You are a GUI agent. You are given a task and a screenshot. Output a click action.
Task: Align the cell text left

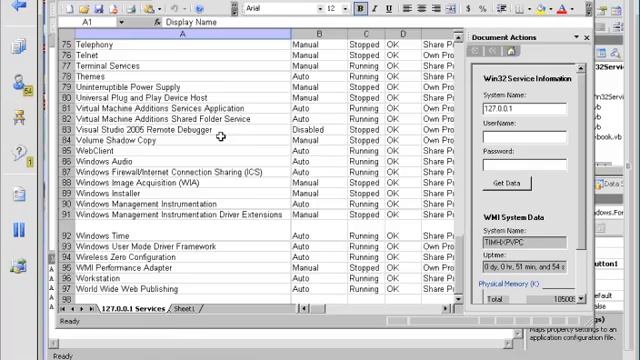pos(407,9)
